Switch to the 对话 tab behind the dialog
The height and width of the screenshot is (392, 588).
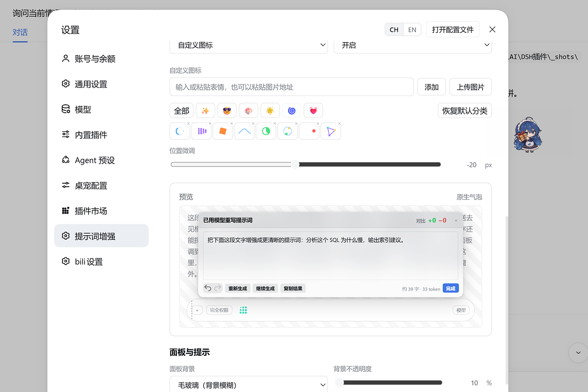click(x=20, y=32)
